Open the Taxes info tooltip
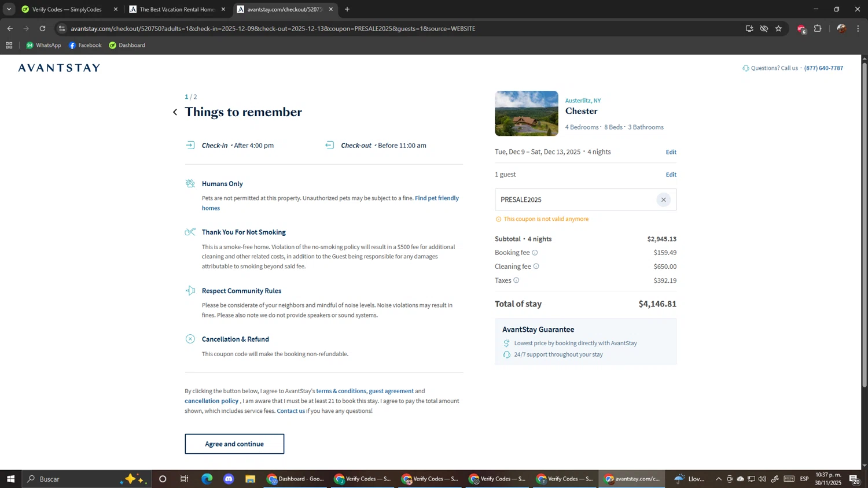 [516, 280]
